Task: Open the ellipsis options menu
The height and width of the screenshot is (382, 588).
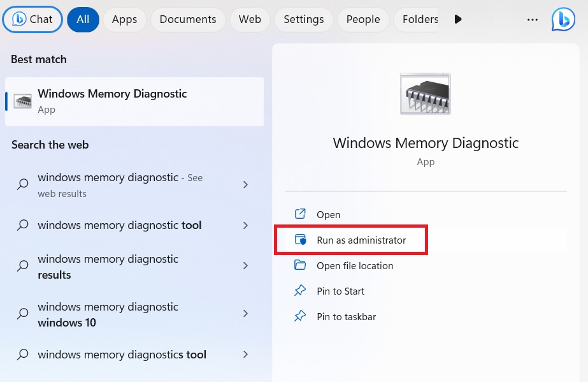Action: pos(532,19)
